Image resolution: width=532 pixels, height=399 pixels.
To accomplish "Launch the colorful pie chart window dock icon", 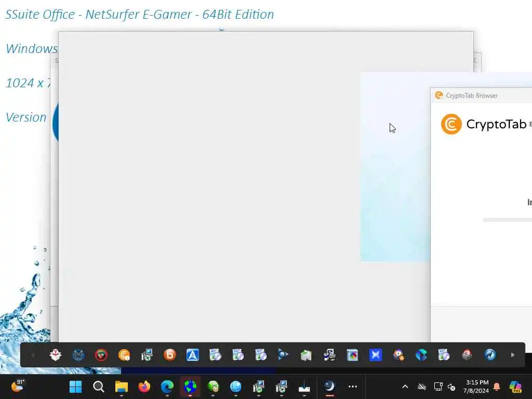I will pos(353,355).
